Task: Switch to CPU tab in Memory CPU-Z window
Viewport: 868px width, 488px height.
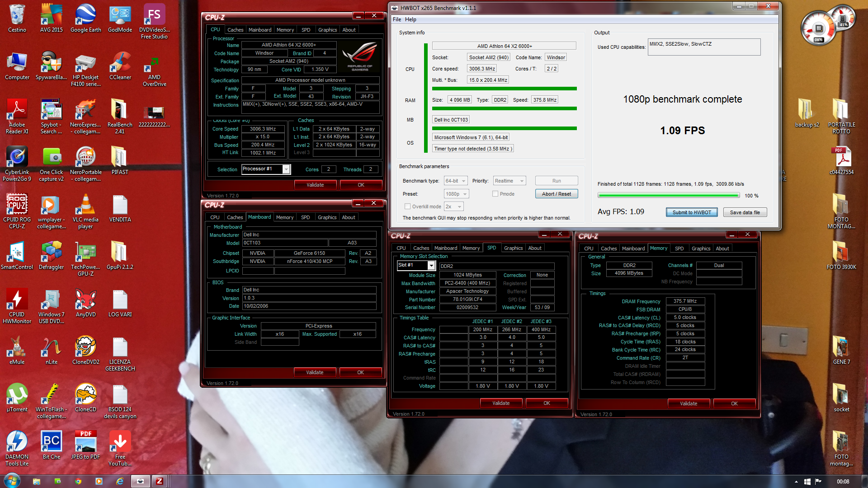Action: tap(589, 249)
